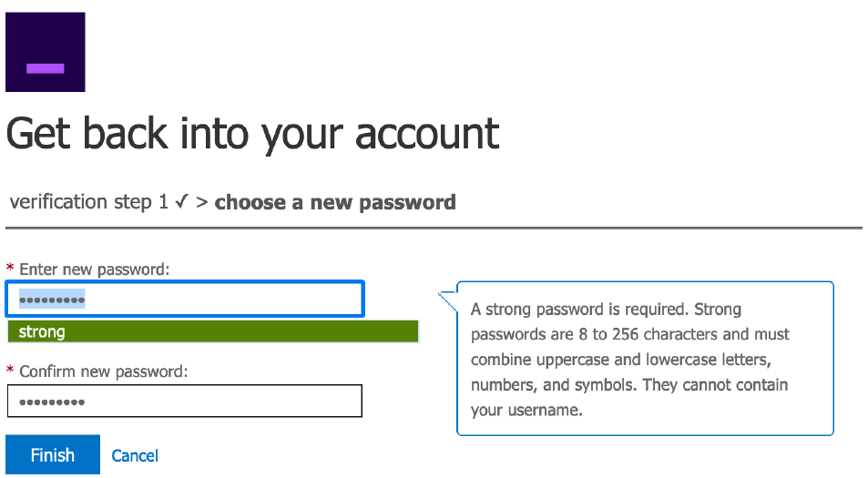The height and width of the screenshot is (478, 868).
Task: Select the 'choose a new password' step
Action: 335,202
